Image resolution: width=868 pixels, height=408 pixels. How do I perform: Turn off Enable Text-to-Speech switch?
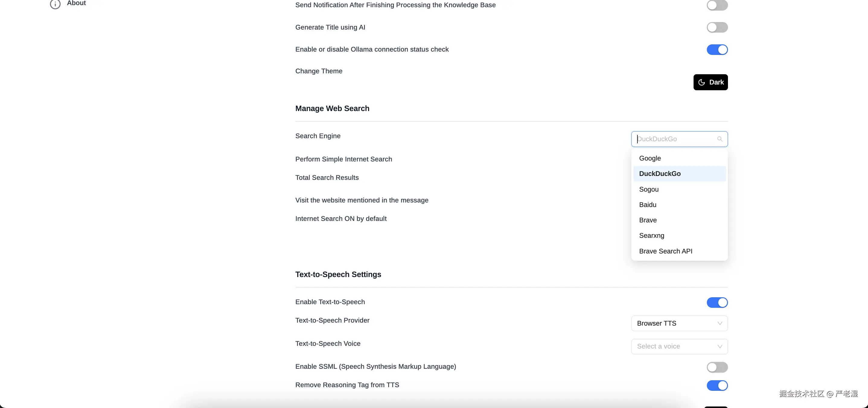(x=717, y=302)
